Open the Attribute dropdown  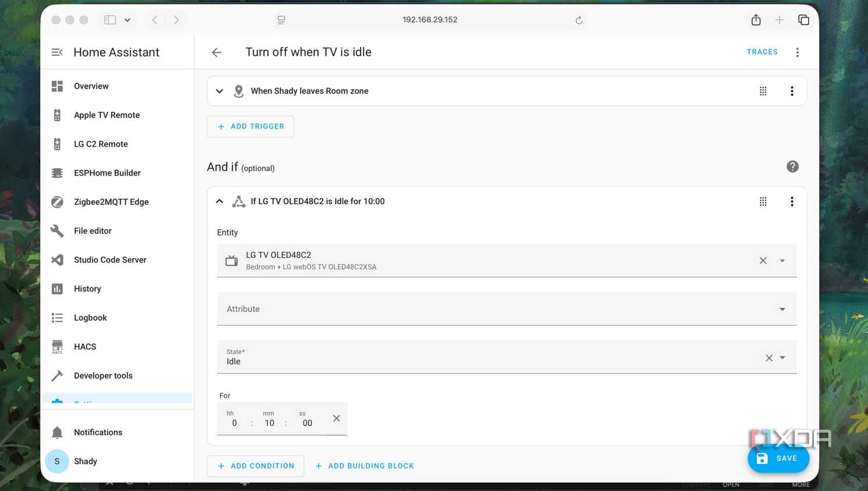click(x=506, y=309)
